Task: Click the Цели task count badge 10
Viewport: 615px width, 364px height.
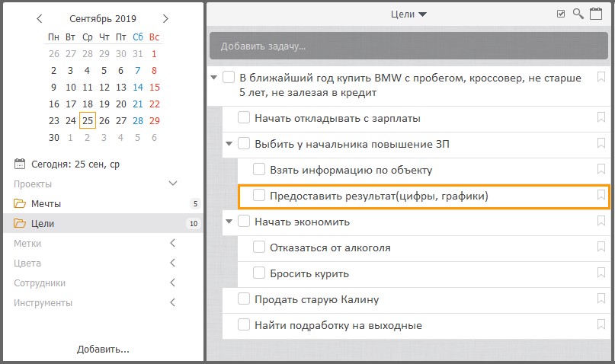Action: (x=194, y=223)
